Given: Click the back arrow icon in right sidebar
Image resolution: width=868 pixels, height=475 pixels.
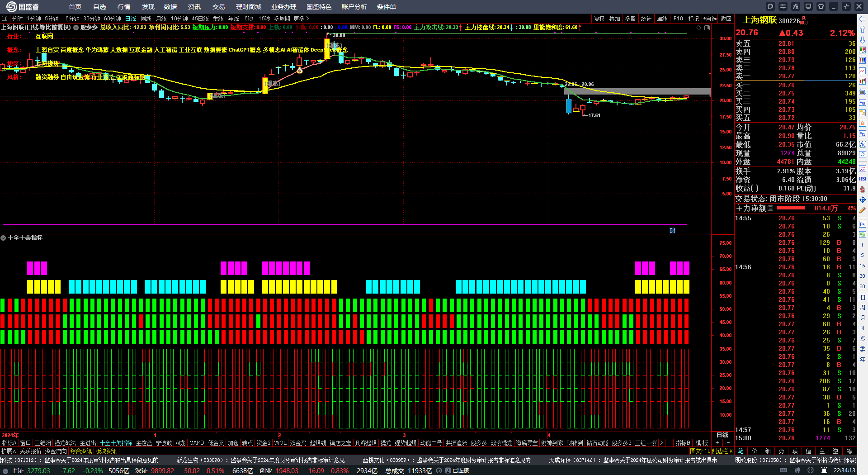Looking at the screenshot, I should tap(863, 19).
